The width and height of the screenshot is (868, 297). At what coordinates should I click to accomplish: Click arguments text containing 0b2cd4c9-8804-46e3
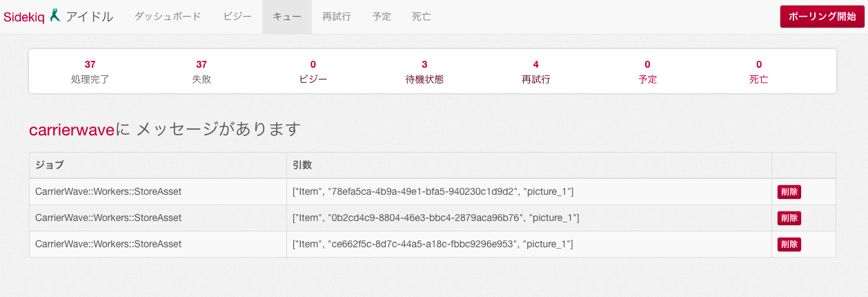(x=435, y=218)
